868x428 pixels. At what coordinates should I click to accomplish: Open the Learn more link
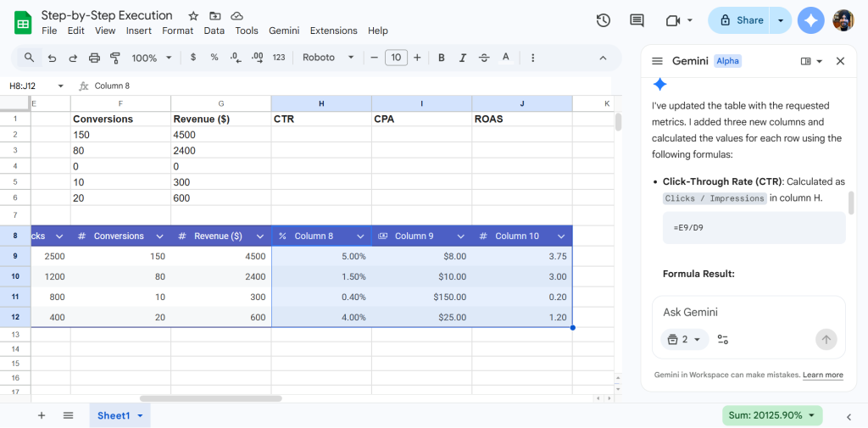point(822,375)
